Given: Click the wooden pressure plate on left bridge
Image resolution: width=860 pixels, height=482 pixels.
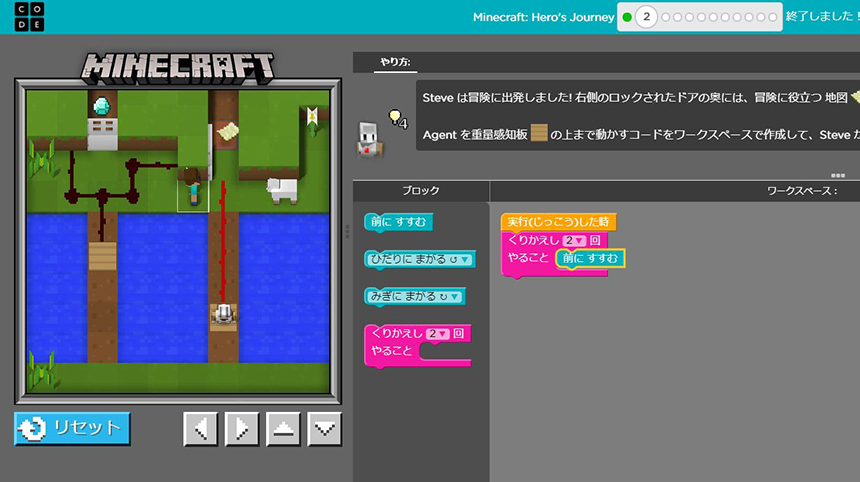Looking at the screenshot, I should (103, 256).
